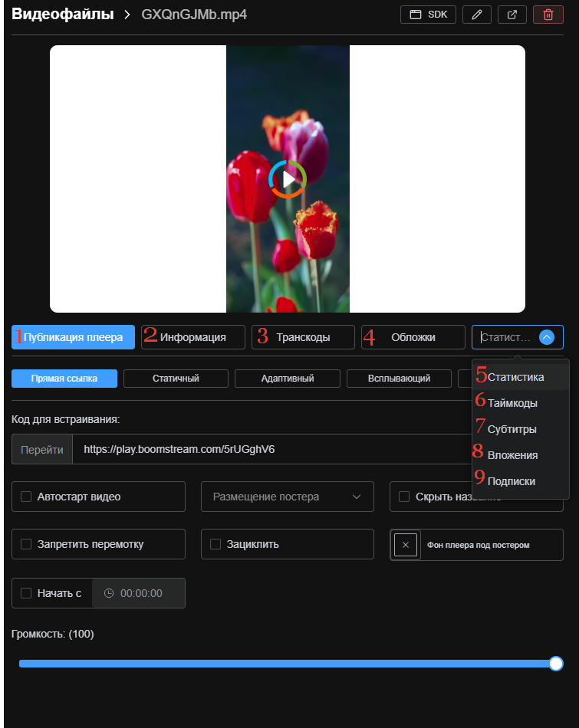
Task: Open the SDK button
Action: pyautogui.click(x=428, y=15)
